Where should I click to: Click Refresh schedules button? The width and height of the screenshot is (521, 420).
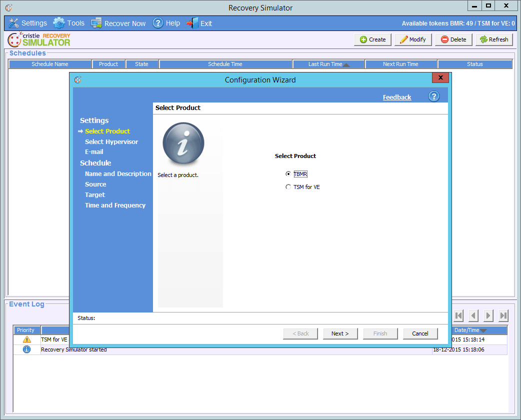(494, 39)
